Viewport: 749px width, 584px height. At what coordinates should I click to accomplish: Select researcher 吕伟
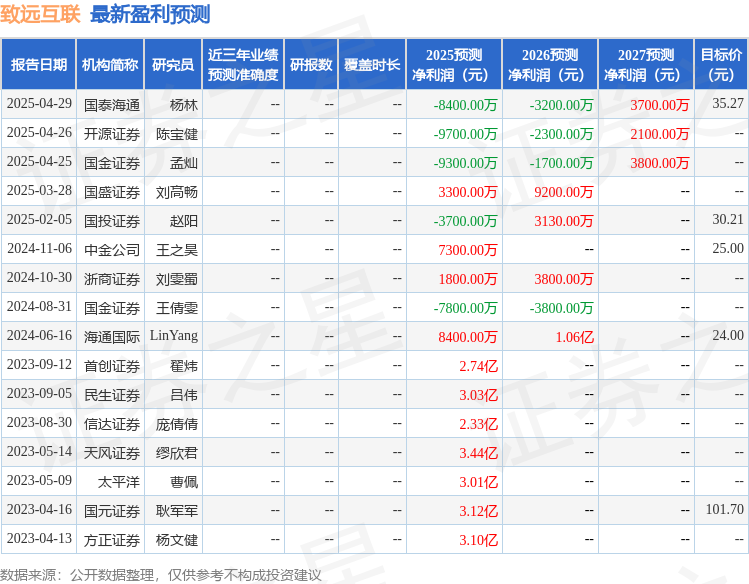[183, 395]
